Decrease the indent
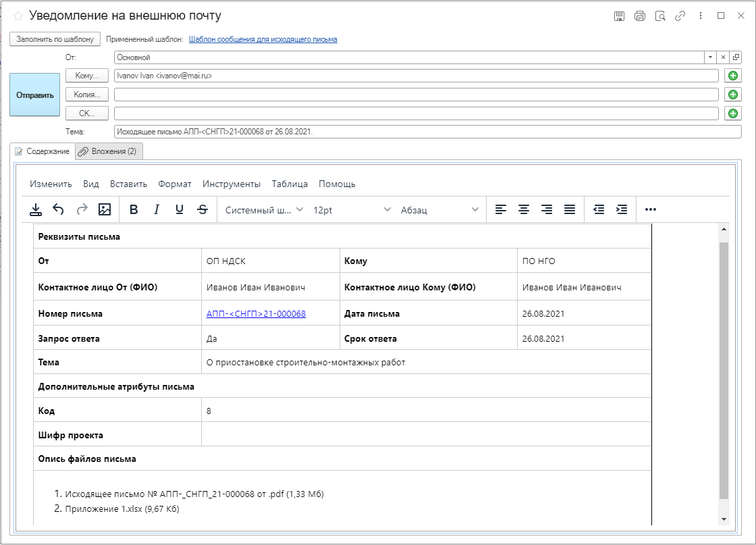Image resolution: width=756 pixels, height=545 pixels. point(599,209)
